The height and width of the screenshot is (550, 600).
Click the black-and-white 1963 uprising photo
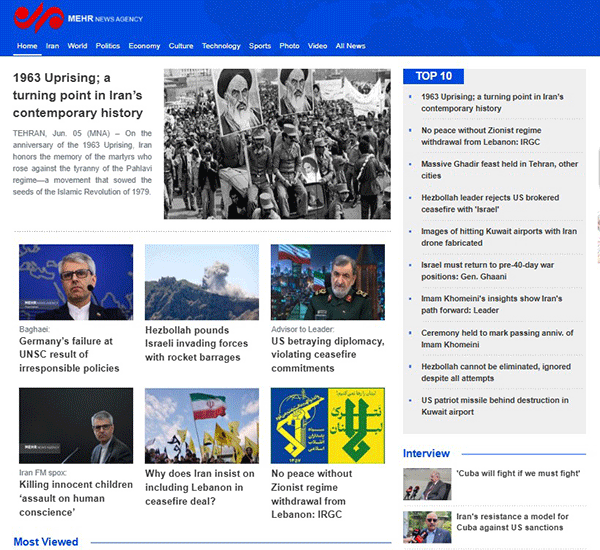277,144
